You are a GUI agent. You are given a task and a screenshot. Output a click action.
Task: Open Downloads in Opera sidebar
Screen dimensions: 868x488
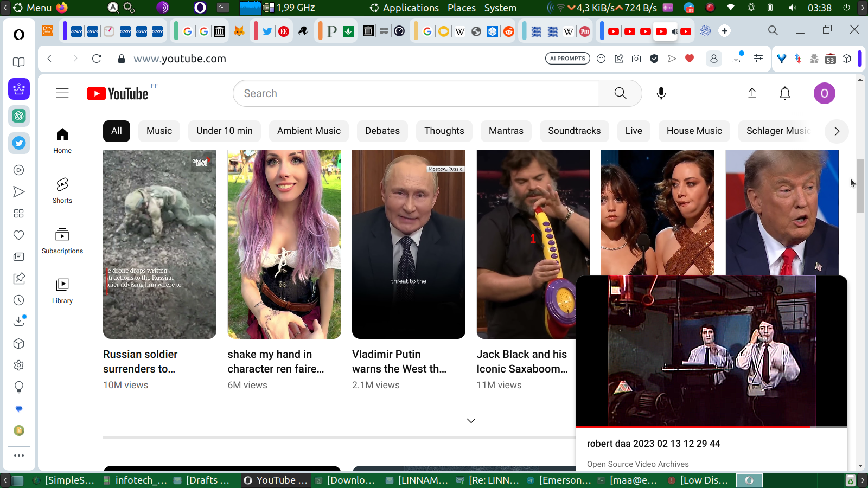19,321
